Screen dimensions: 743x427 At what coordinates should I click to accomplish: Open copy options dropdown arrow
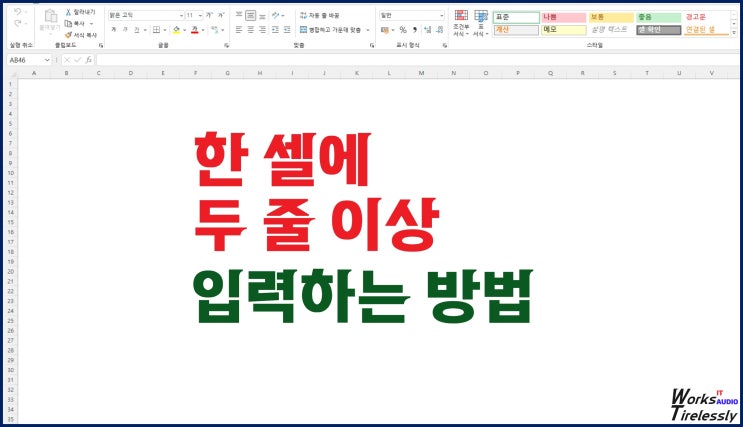coord(91,23)
